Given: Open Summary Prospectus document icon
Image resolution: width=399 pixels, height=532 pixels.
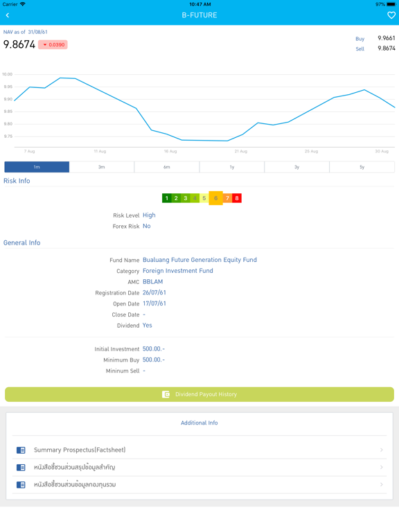Looking at the screenshot, I should (21, 450).
